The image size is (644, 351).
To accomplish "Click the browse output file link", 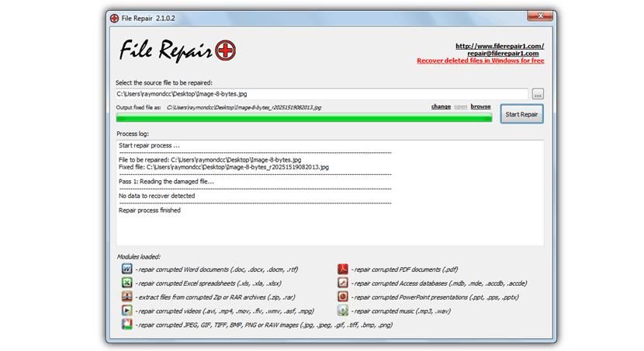I will click(480, 106).
